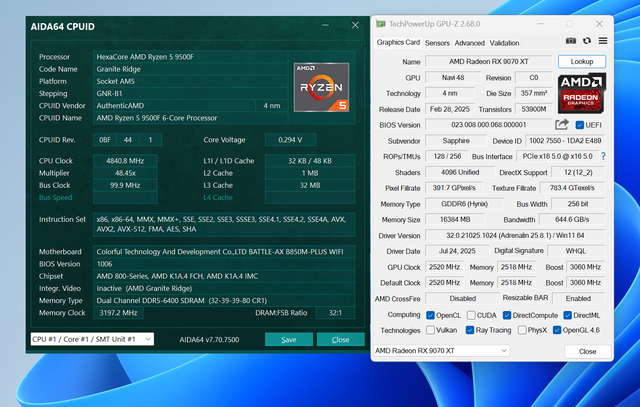This screenshot has width=640, height=407.
Task: Click the Die Size value 357 mm²
Action: (x=533, y=93)
